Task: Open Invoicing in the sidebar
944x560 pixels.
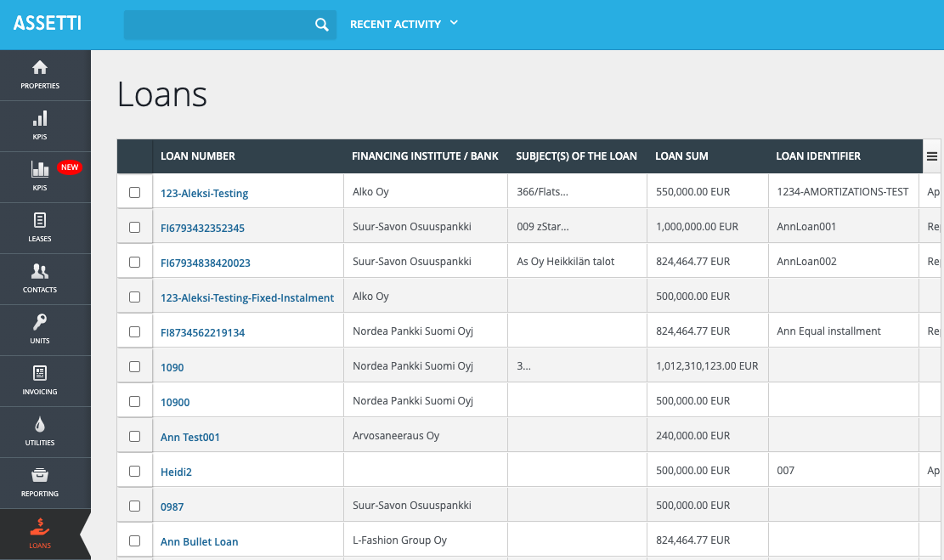Action: coord(40,382)
